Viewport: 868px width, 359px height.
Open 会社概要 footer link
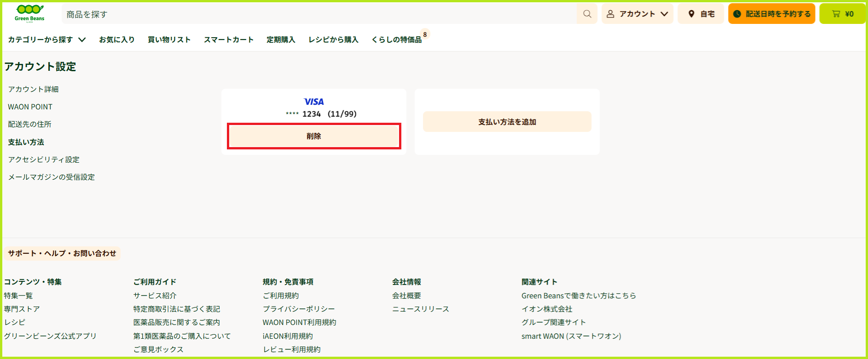(406, 296)
